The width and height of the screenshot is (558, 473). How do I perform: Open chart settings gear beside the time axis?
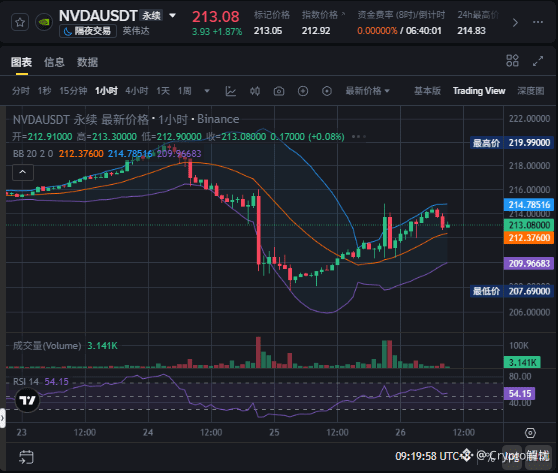click(x=530, y=433)
